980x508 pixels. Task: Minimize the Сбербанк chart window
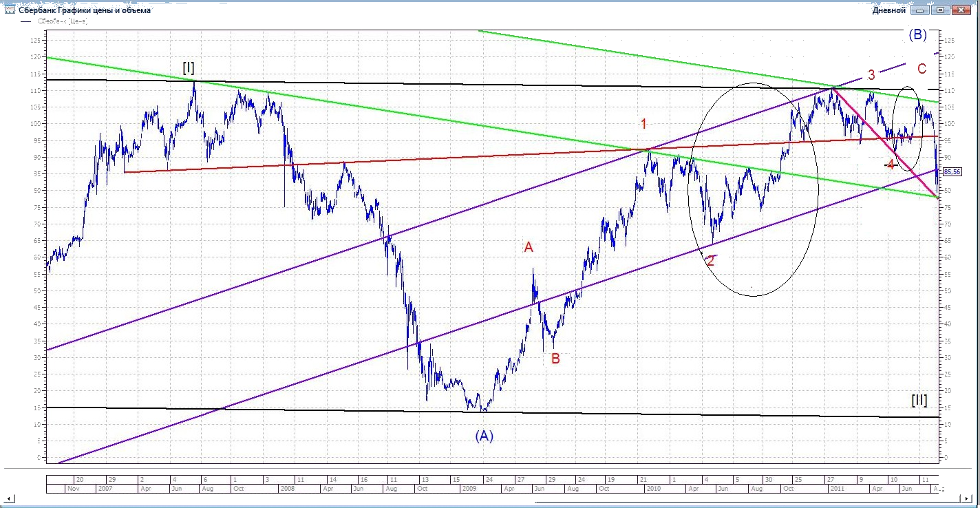click(x=922, y=10)
